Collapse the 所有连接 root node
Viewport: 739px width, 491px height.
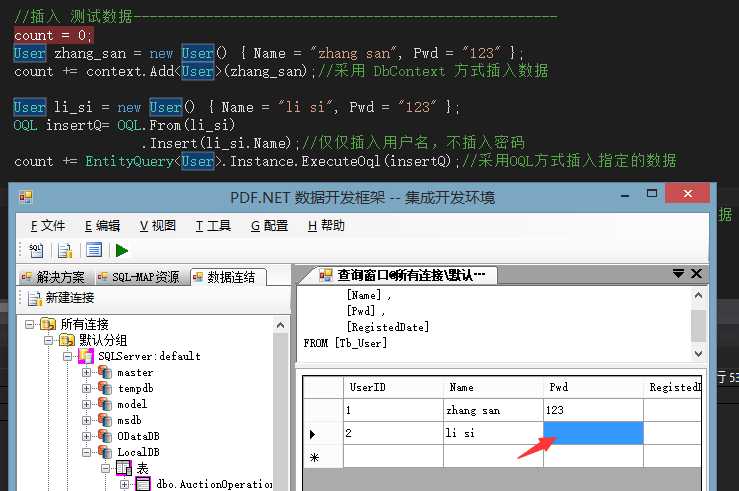click(30, 324)
